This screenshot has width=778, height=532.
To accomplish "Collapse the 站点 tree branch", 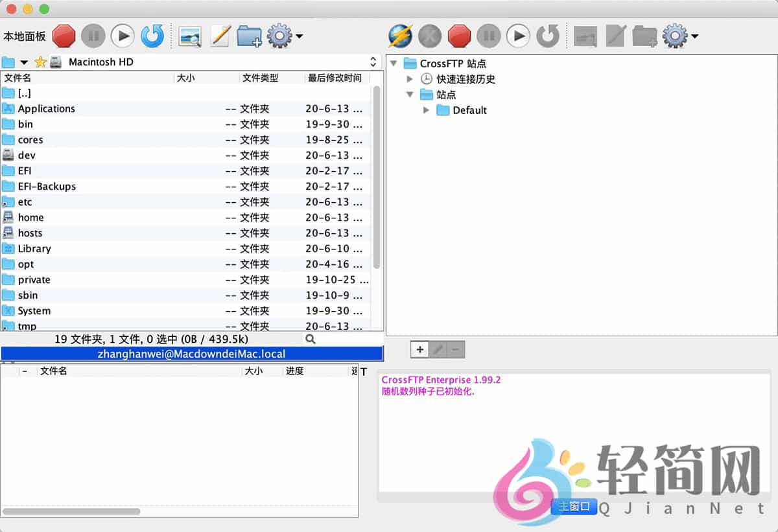I will [410, 94].
